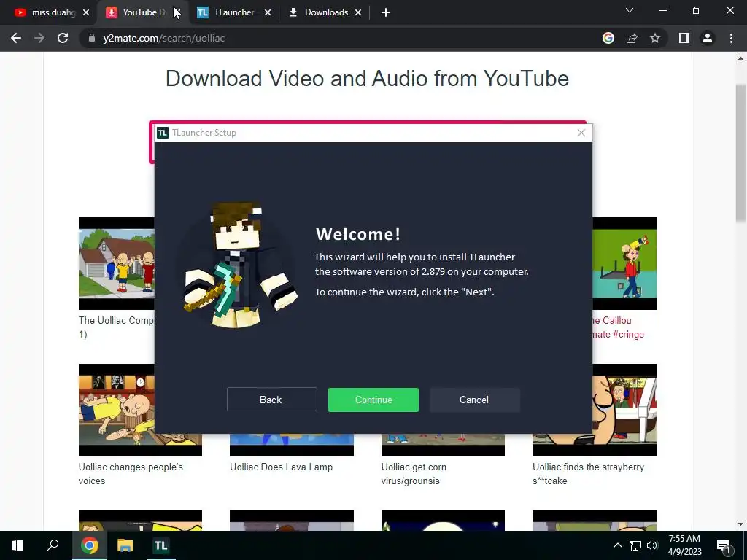Open the Caillou #cringe video thumbnail
The image size is (747, 560).
pyautogui.click(x=624, y=263)
